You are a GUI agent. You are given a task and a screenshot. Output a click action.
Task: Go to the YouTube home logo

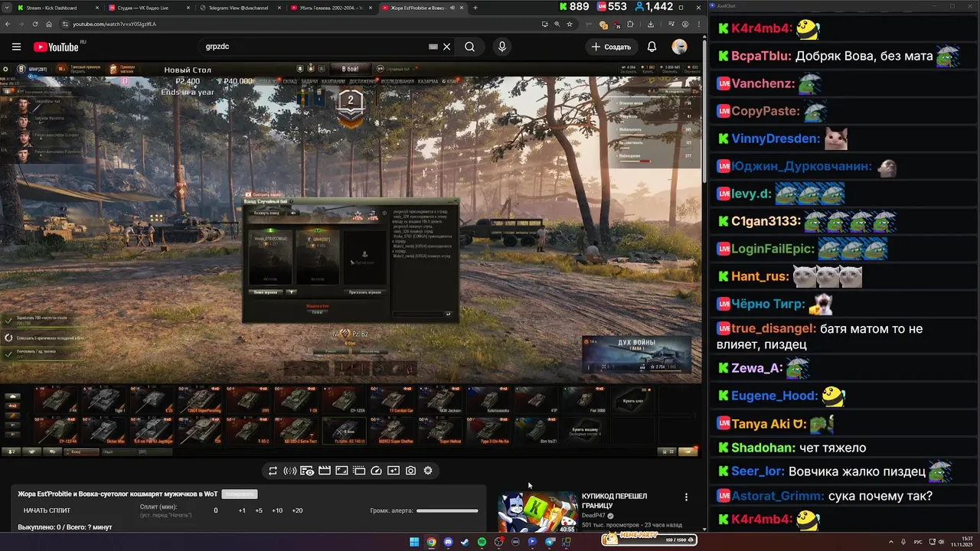pyautogui.click(x=56, y=47)
